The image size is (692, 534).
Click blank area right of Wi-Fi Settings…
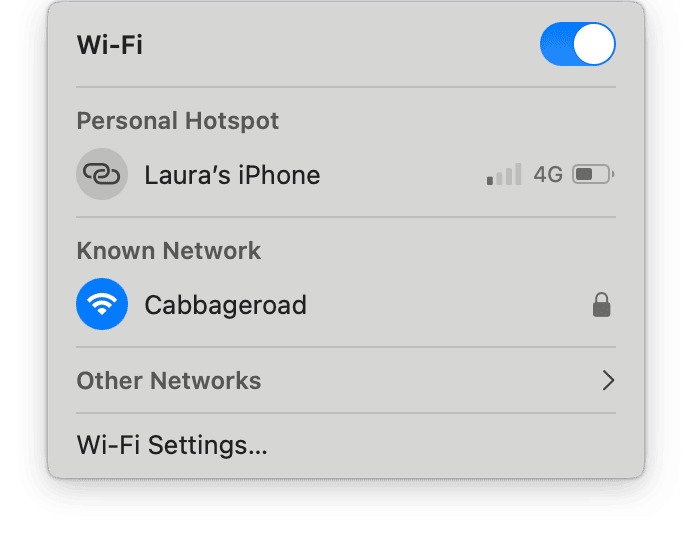tap(441, 445)
